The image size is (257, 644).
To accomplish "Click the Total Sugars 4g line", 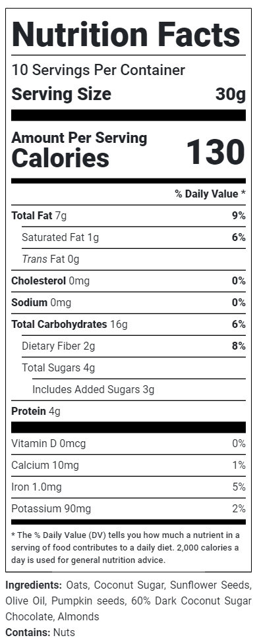I will click(x=59, y=368).
